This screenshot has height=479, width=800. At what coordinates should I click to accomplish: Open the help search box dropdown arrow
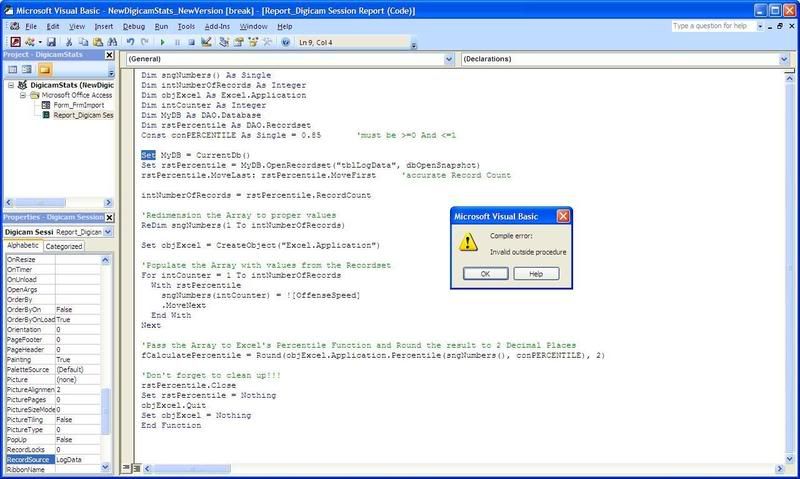coord(760,26)
